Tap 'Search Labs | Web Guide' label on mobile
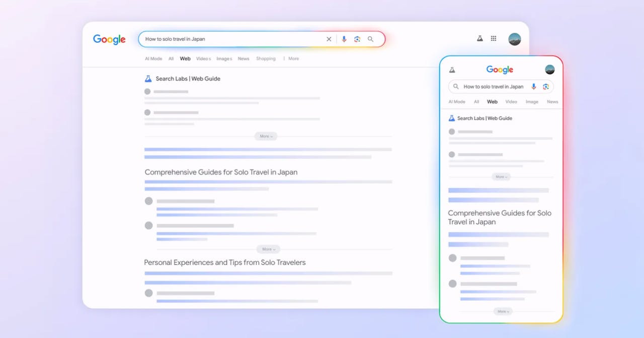The image size is (644, 338). [485, 118]
